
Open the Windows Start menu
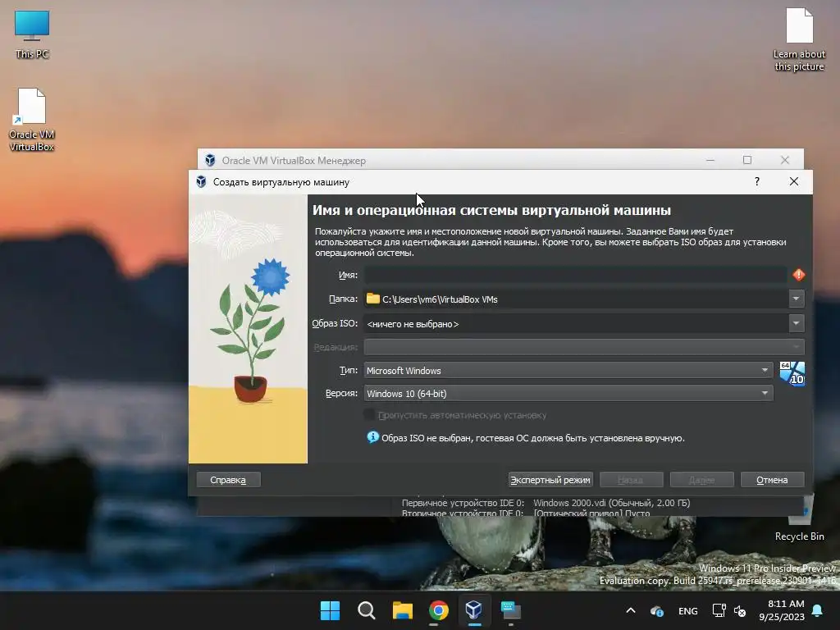click(330, 610)
